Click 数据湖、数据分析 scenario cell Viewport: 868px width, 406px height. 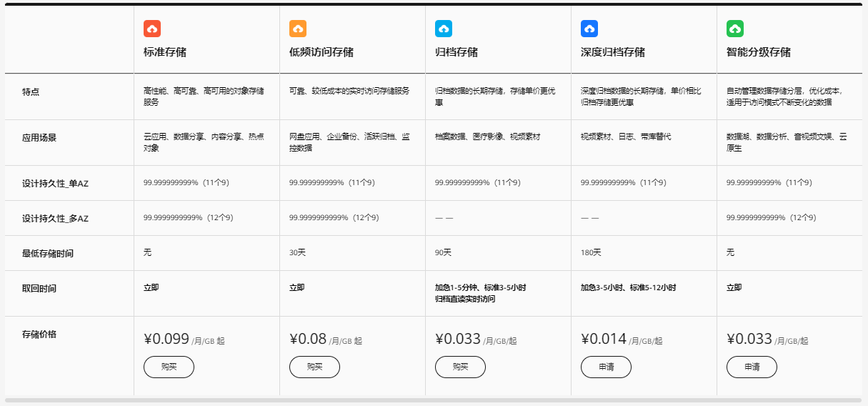tap(787, 142)
